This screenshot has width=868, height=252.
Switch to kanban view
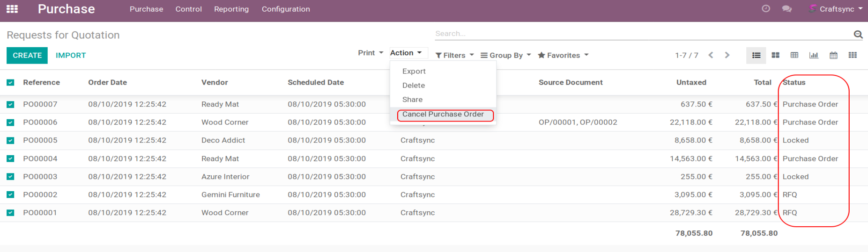coord(775,55)
